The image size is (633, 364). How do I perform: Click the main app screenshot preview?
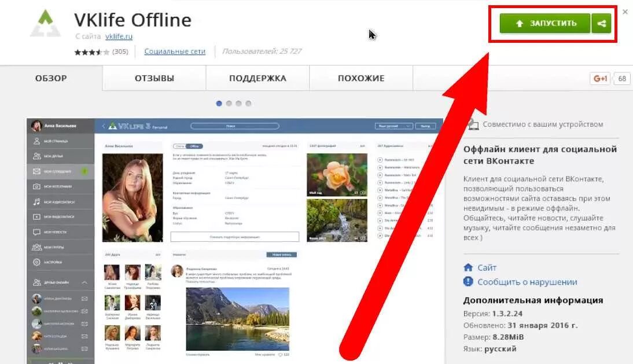coord(235,241)
